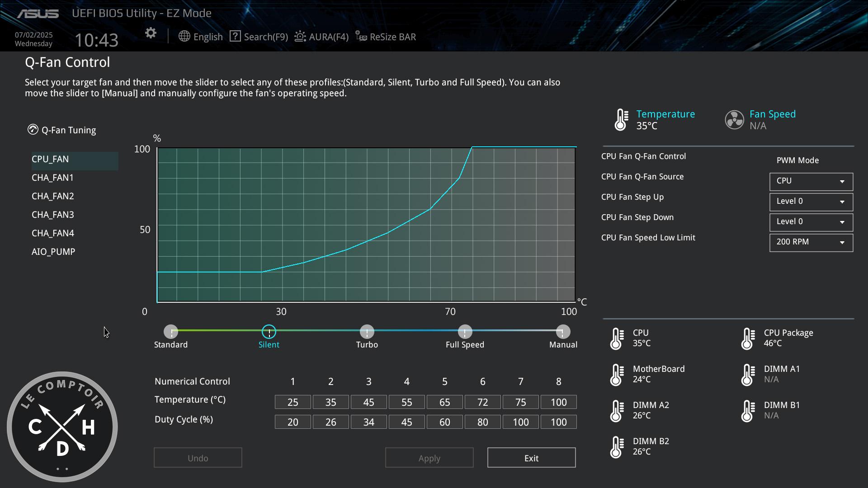Open the CPU Fan Q-Fan Source dropdown

[x=811, y=181]
